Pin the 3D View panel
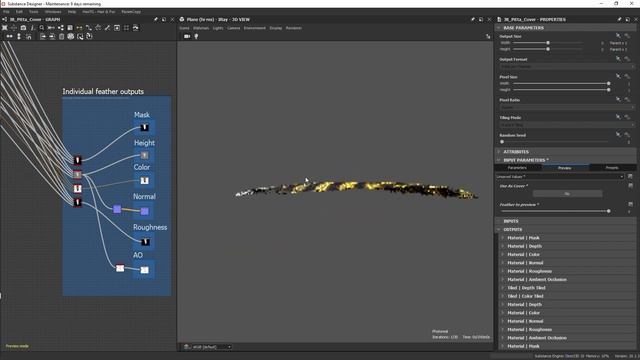The height and width of the screenshot is (360, 640). pos(473,19)
